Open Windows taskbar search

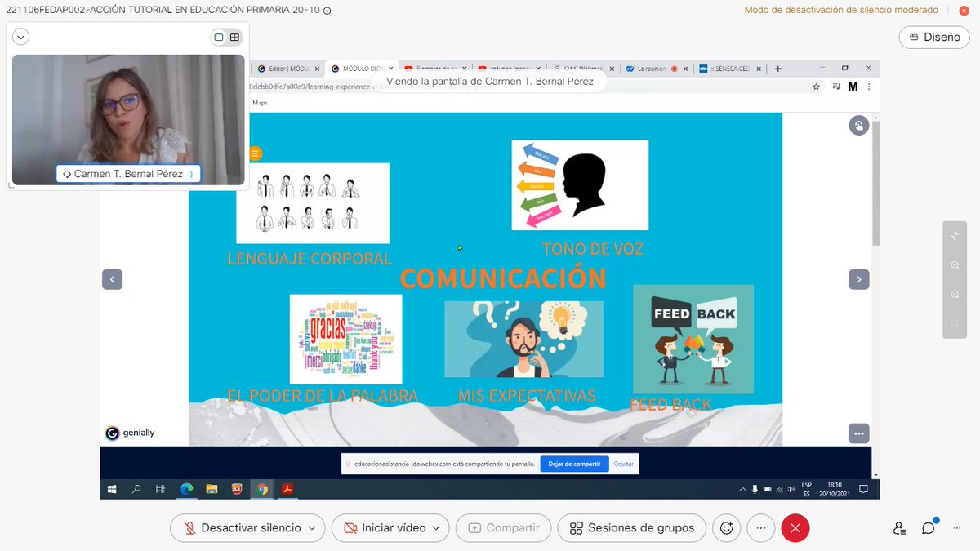pyautogui.click(x=136, y=490)
